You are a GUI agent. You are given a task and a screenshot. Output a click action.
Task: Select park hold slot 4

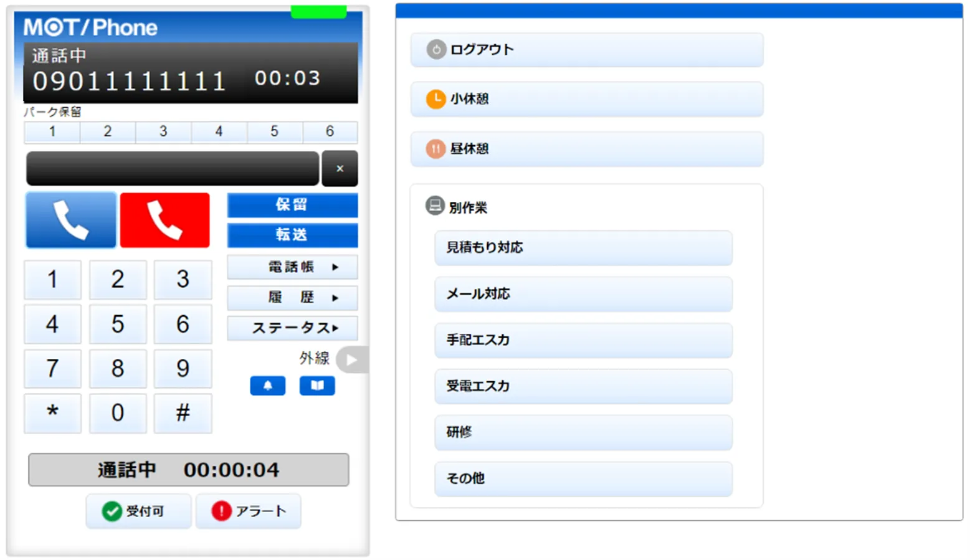click(219, 131)
